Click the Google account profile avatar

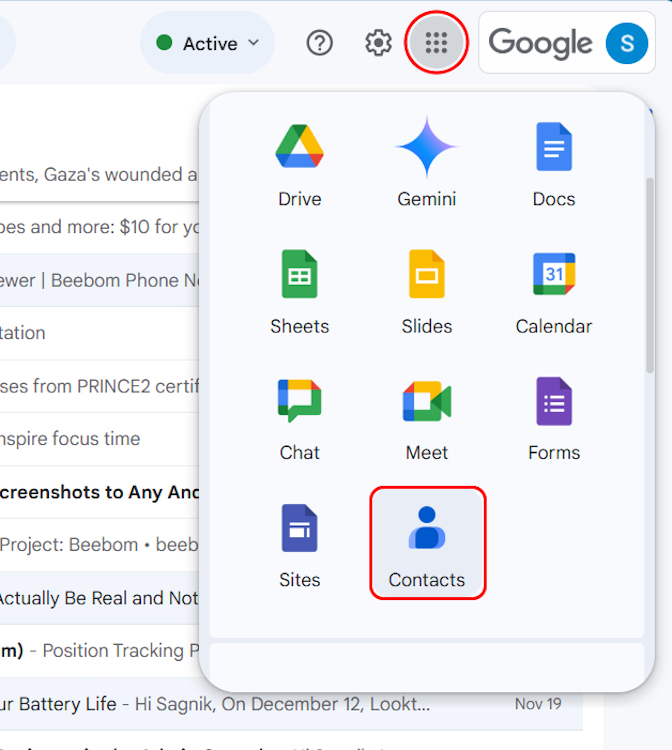click(627, 43)
